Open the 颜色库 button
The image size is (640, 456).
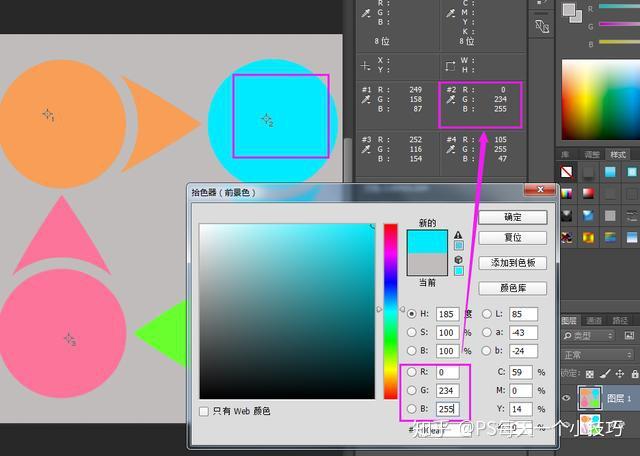[x=513, y=288]
